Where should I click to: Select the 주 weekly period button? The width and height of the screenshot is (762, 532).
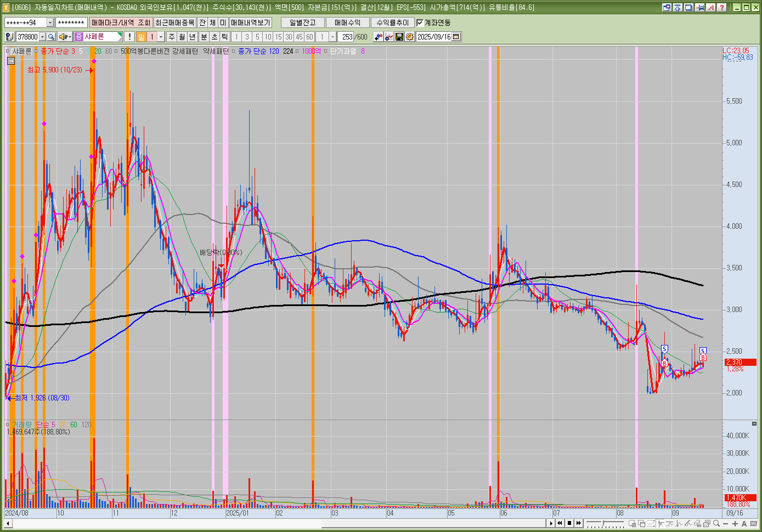point(172,37)
